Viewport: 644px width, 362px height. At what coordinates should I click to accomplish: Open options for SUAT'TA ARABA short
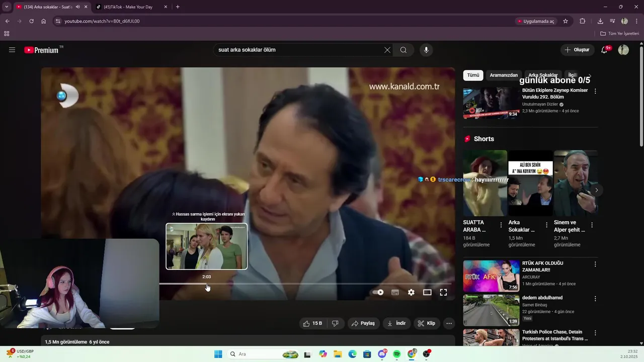[x=501, y=225]
